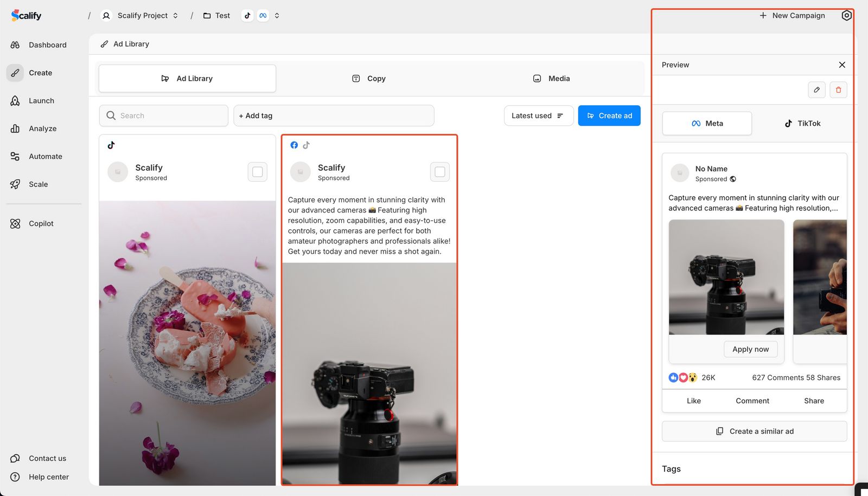The width and height of the screenshot is (868, 496).
Task: Click the Add tag field
Action: click(x=334, y=116)
